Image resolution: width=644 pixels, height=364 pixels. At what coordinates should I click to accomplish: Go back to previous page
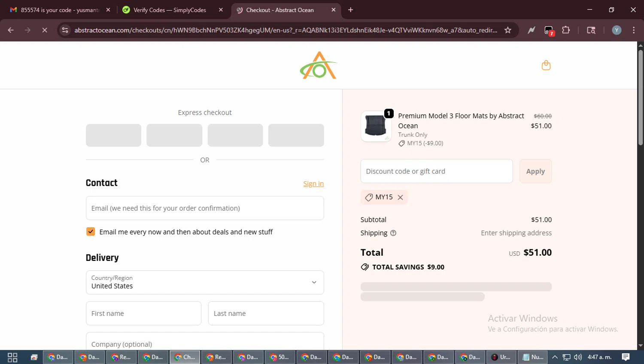tap(11, 30)
